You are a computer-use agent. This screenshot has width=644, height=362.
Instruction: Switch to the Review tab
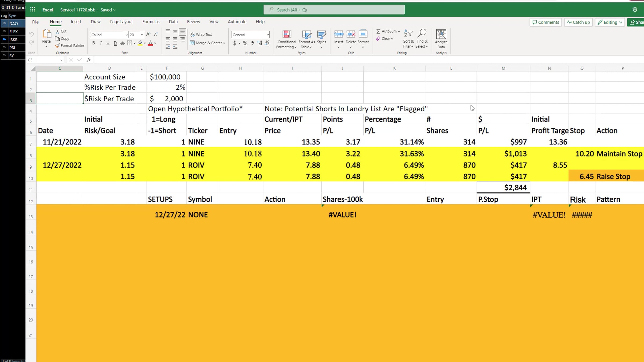point(193,22)
